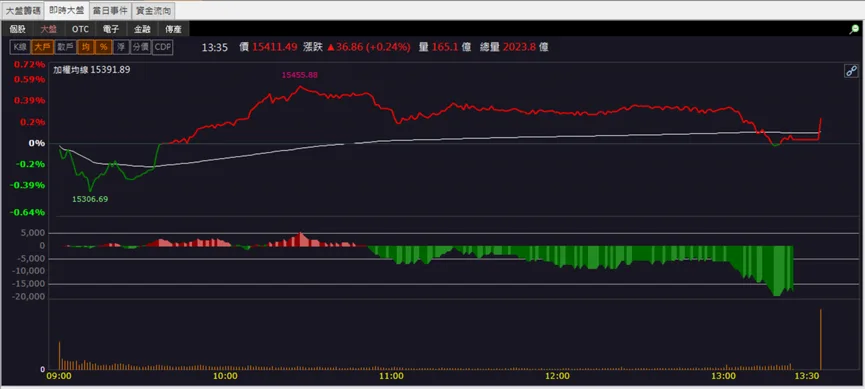Click the 2023.8 total volume value
The image size is (865, 389).
(520, 47)
